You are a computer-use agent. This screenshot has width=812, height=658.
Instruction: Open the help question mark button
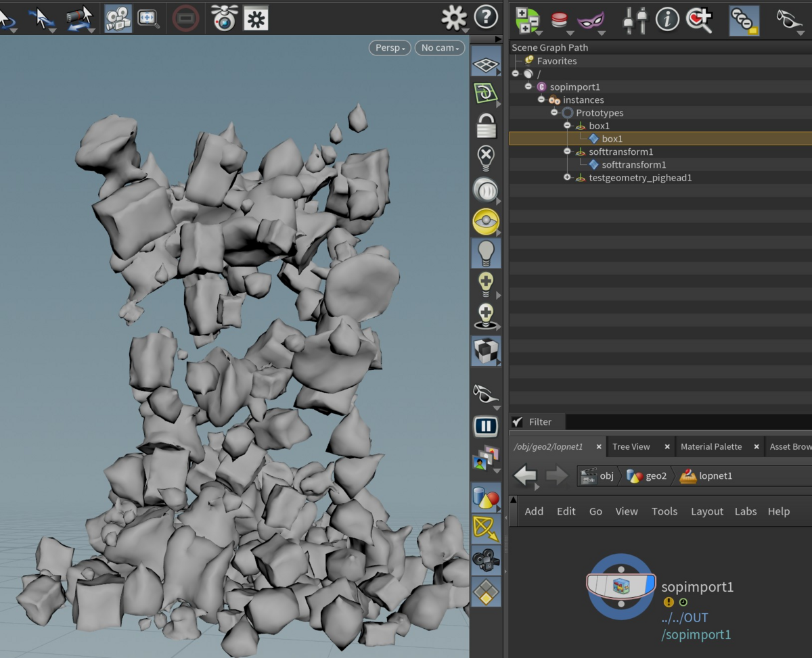486,17
